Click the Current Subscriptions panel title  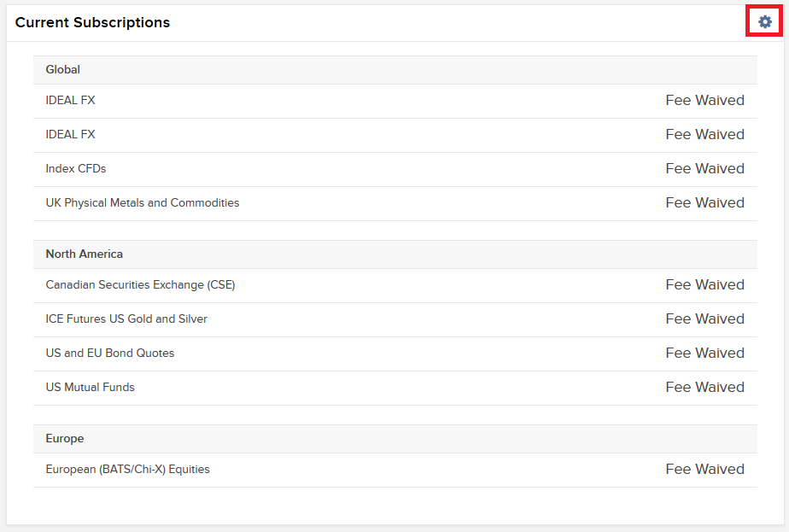(92, 23)
